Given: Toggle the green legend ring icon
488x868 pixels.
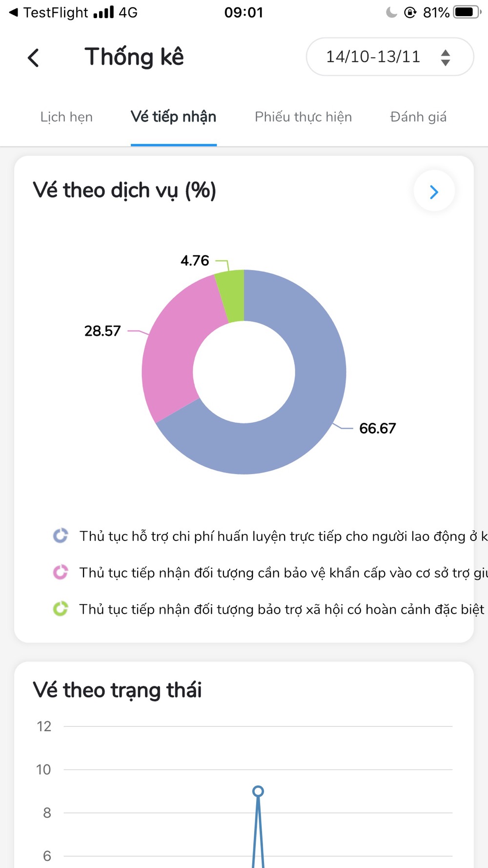Looking at the screenshot, I should pyautogui.click(x=61, y=609).
